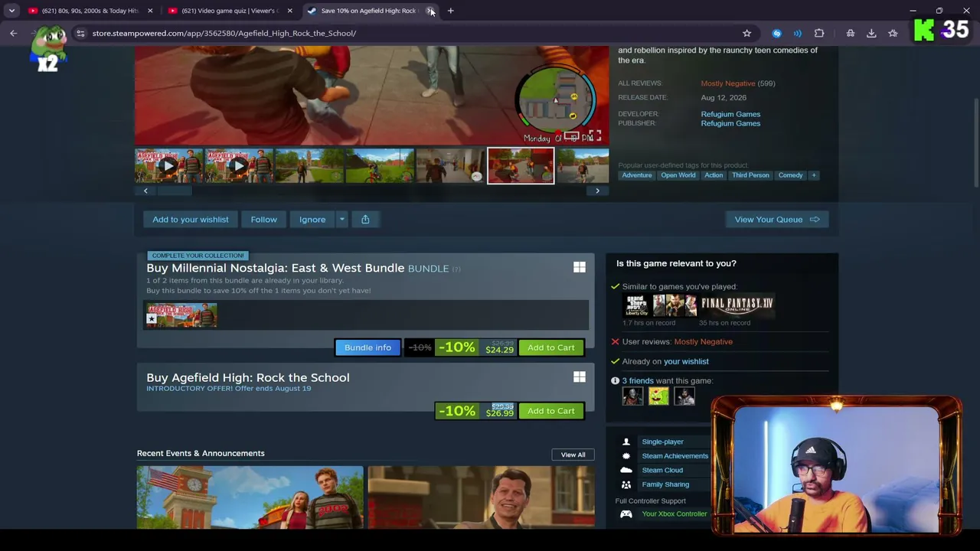Open the bundle (?) help tooltip
Screen dimensions: 980x551
(x=456, y=269)
